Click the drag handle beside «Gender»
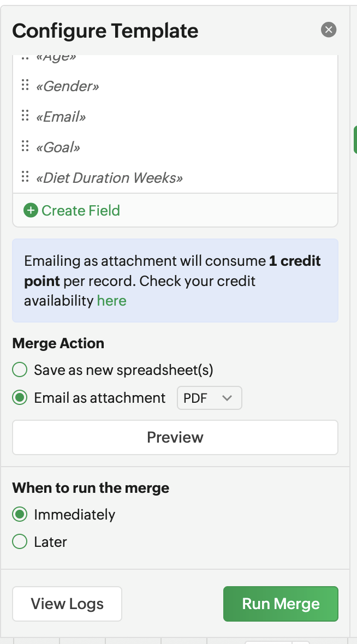357x644 pixels. tap(25, 85)
